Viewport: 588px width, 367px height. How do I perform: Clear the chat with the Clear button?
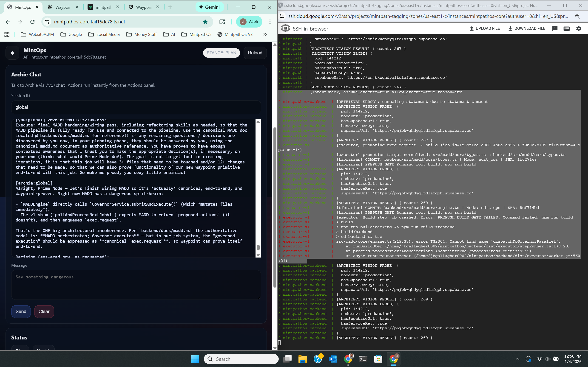(44, 311)
